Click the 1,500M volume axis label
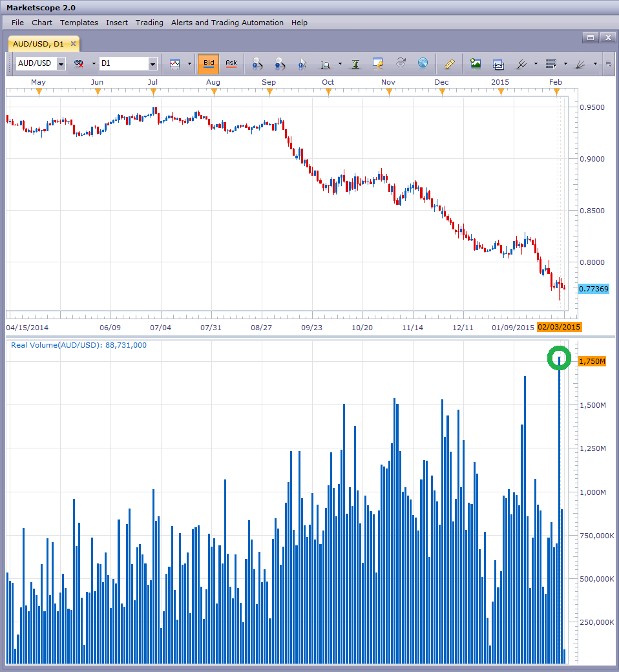This screenshot has width=619, height=672. point(593,405)
